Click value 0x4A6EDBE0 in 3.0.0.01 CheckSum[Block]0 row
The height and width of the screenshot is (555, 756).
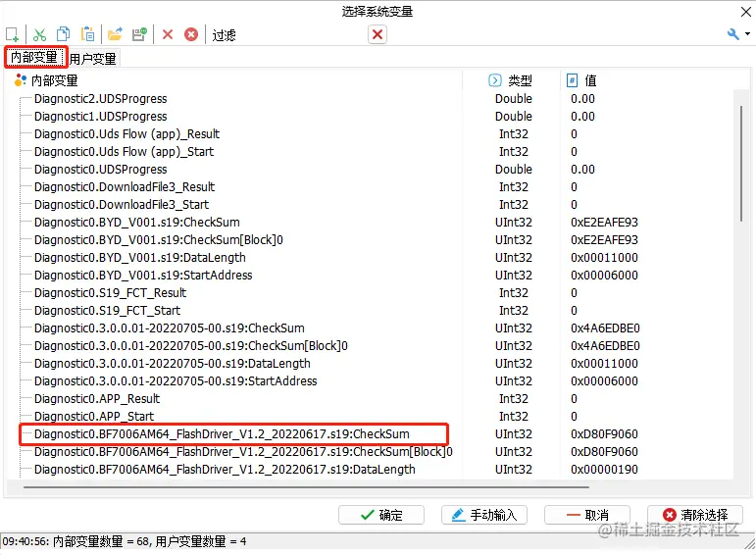pyautogui.click(x=605, y=346)
